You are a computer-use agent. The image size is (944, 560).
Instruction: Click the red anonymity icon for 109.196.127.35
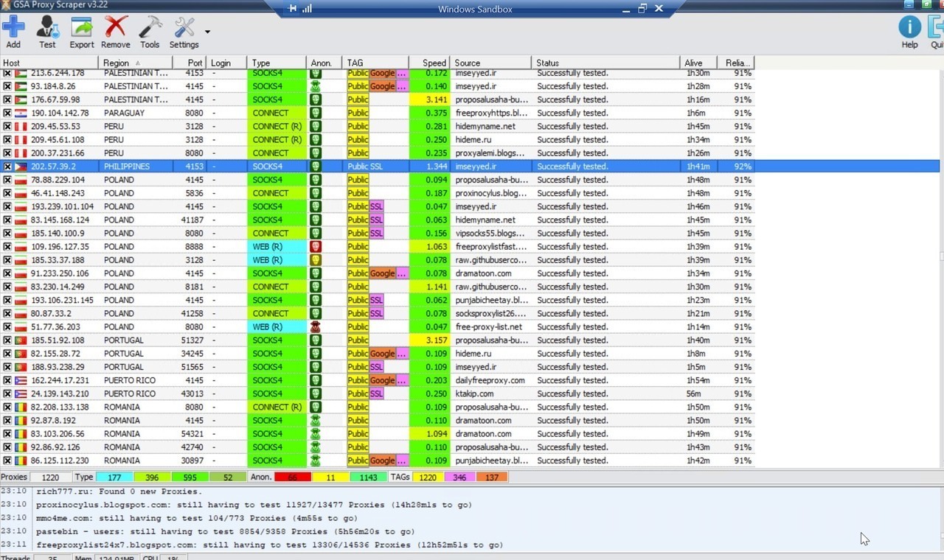(316, 247)
